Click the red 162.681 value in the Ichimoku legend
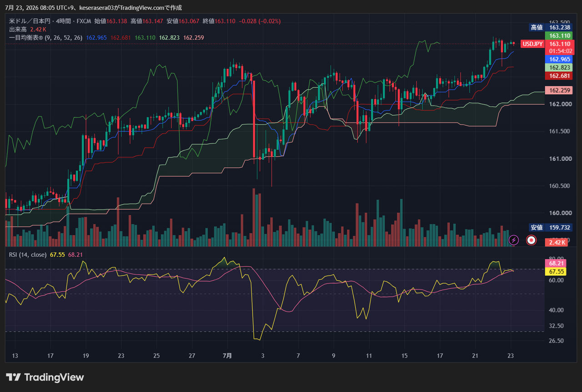The height and width of the screenshot is (392, 582). click(x=121, y=38)
